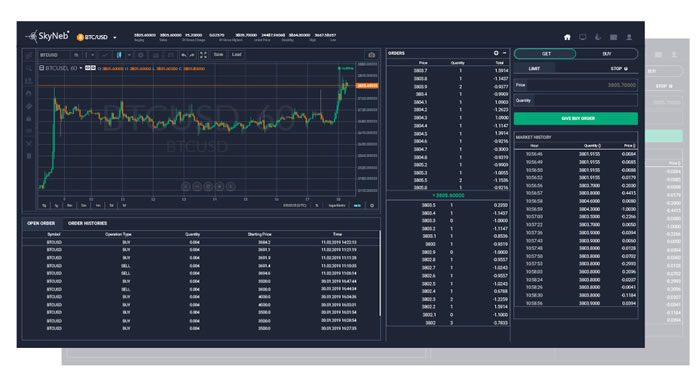Toggle dark mode with the moon icon
The width and height of the screenshot is (700, 377).
(x=598, y=37)
